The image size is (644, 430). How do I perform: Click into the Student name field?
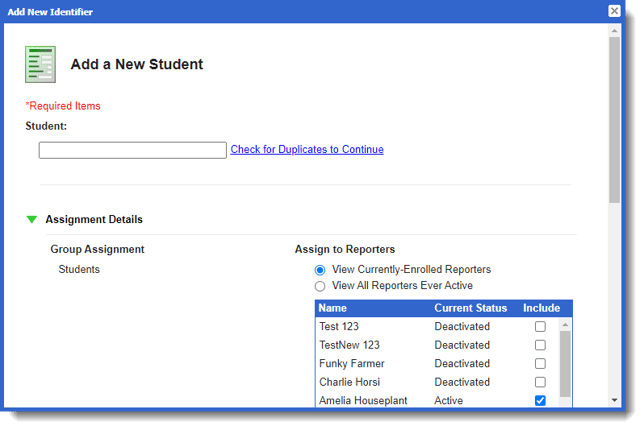pos(132,150)
